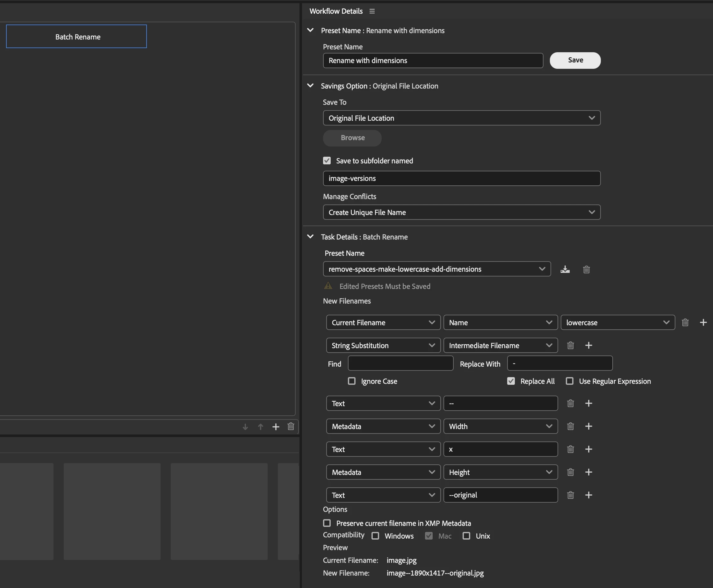Open the lowercase case-format dropdown
This screenshot has width=713, height=588.
pos(617,322)
